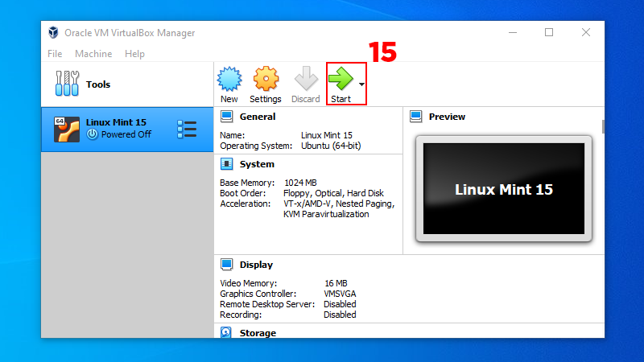The image size is (644, 362).
Task: Click the Powered Off status text
Action: (x=126, y=134)
